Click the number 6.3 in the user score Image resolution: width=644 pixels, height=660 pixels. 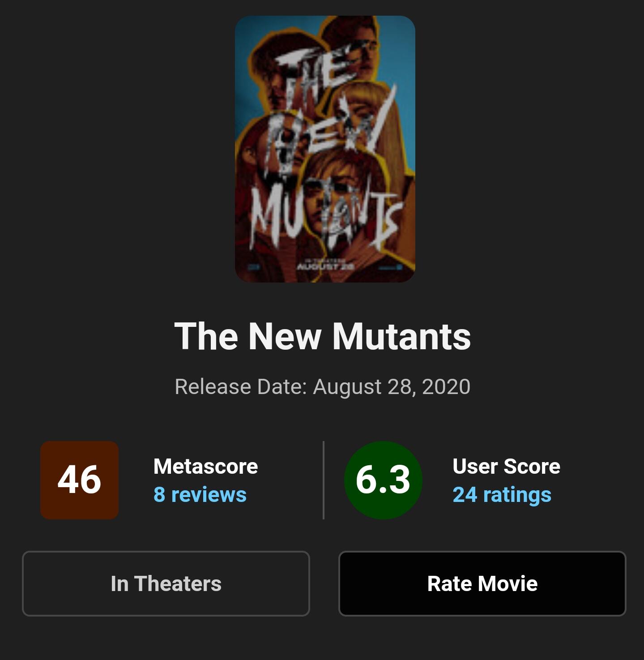(x=383, y=480)
